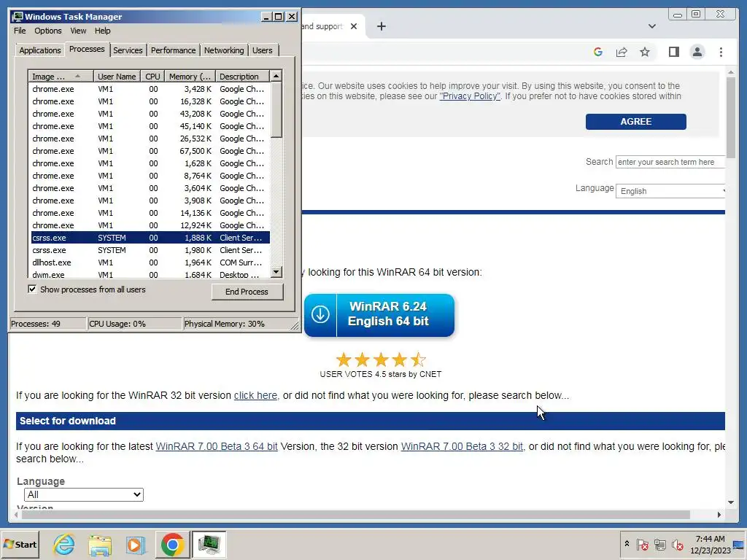Click the Start button

click(x=20, y=544)
